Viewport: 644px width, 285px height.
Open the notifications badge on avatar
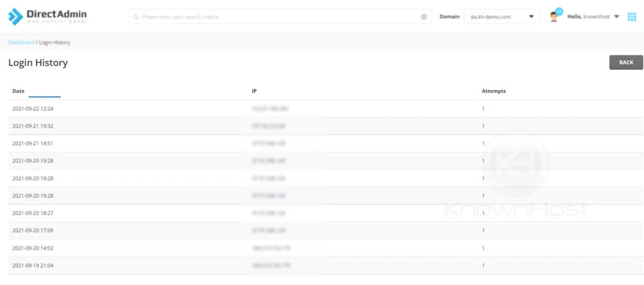pyautogui.click(x=559, y=11)
